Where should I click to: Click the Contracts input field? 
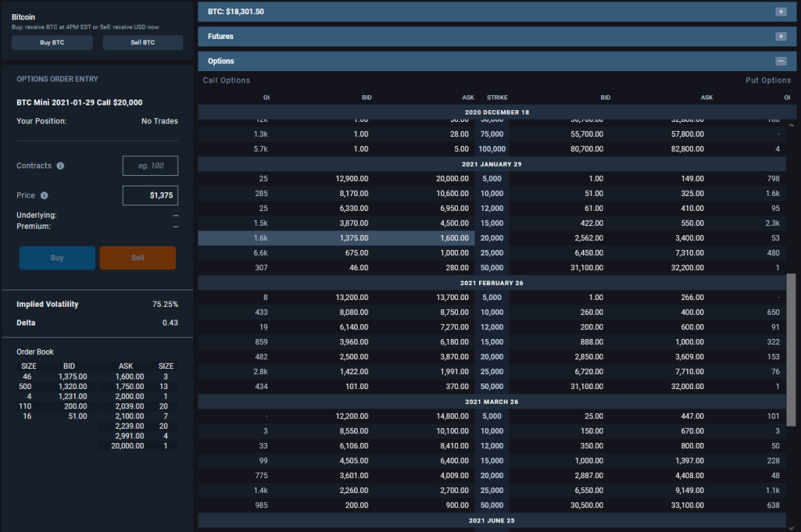click(150, 166)
